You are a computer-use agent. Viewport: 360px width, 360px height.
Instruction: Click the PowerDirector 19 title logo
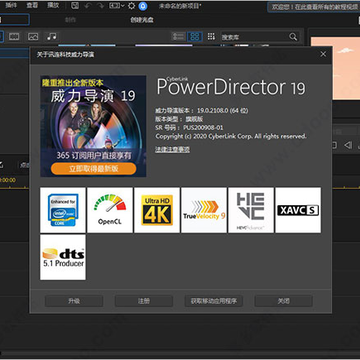pyautogui.click(x=231, y=87)
